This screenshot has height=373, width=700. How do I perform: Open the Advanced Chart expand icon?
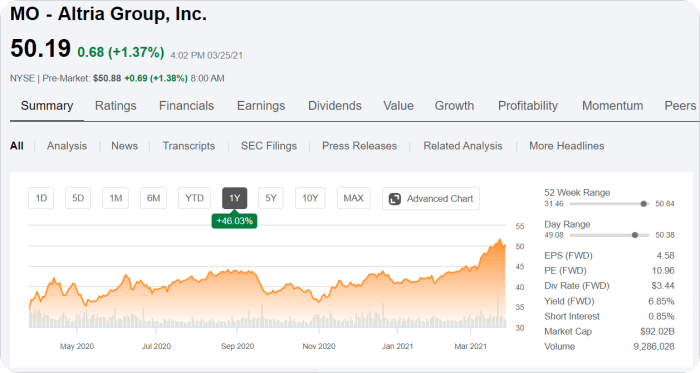click(x=395, y=199)
